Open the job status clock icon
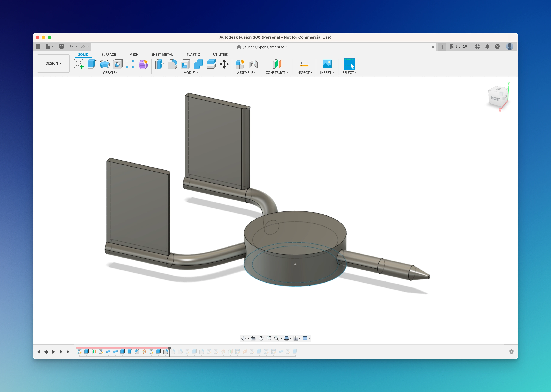The image size is (551, 392). [477, 46]
